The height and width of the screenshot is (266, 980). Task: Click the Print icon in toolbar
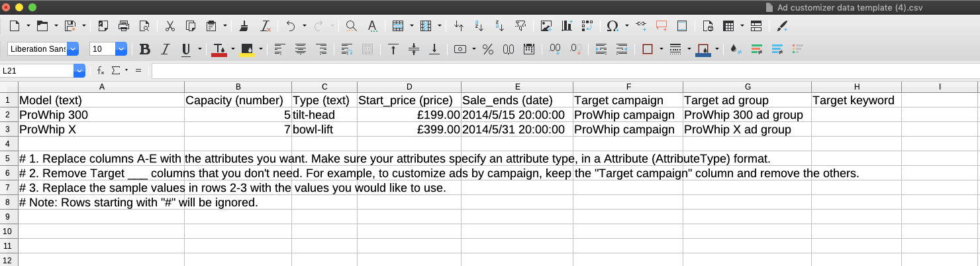tap(124, 26)
